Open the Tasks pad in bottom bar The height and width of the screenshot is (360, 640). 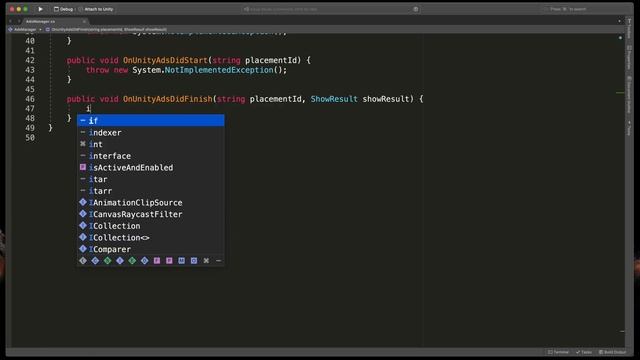[584, 352]
